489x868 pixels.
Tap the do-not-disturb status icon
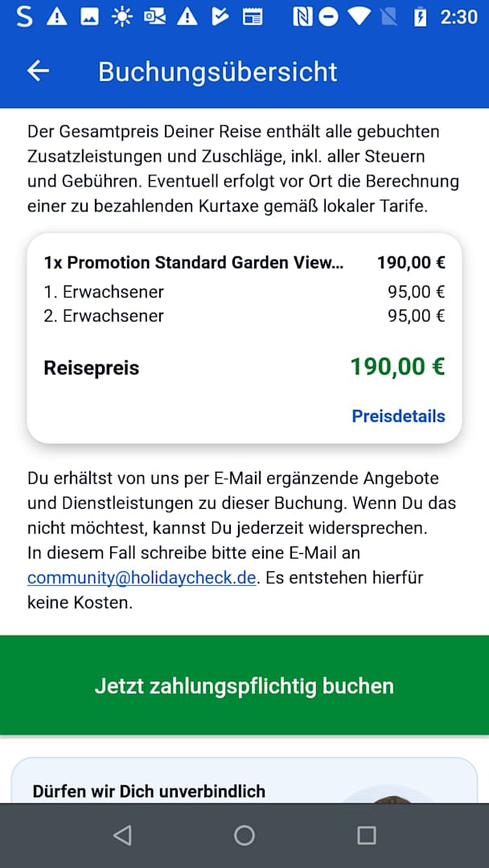[x=328, y=16]
